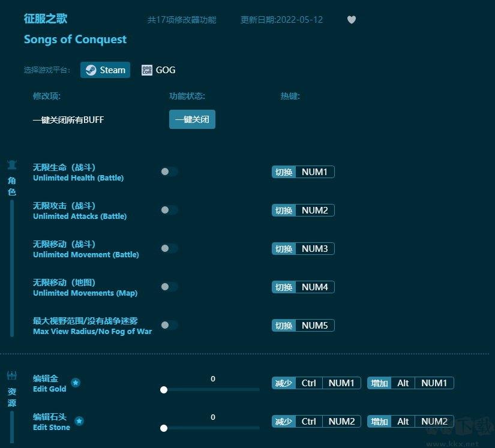This screenshot has width=495, height=448.
Task: Click the 选择游戏平台 label
Action: click(x=47, y=70)
